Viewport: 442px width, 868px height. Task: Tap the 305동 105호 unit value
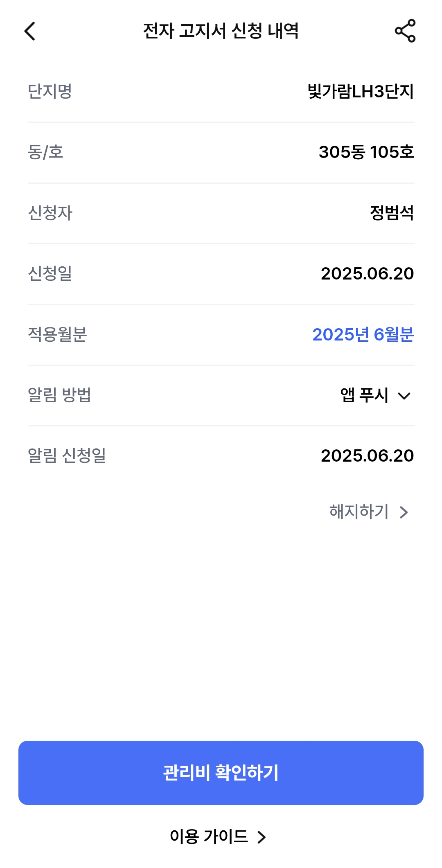click(x=366, y=152)
